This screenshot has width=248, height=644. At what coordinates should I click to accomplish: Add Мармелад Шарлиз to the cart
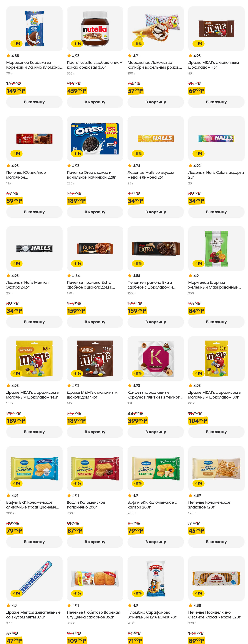[x=216, y=322]
